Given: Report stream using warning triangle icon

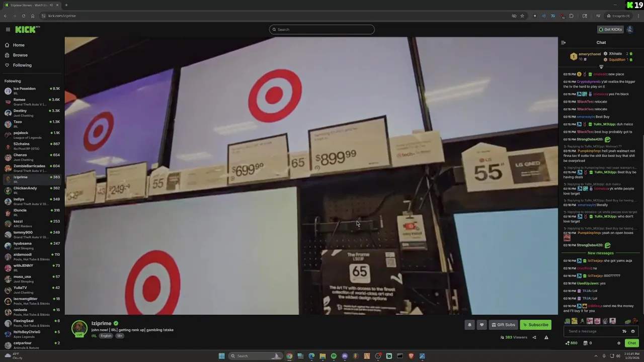Looking at the screenshot, I should (x=546, y=337).
